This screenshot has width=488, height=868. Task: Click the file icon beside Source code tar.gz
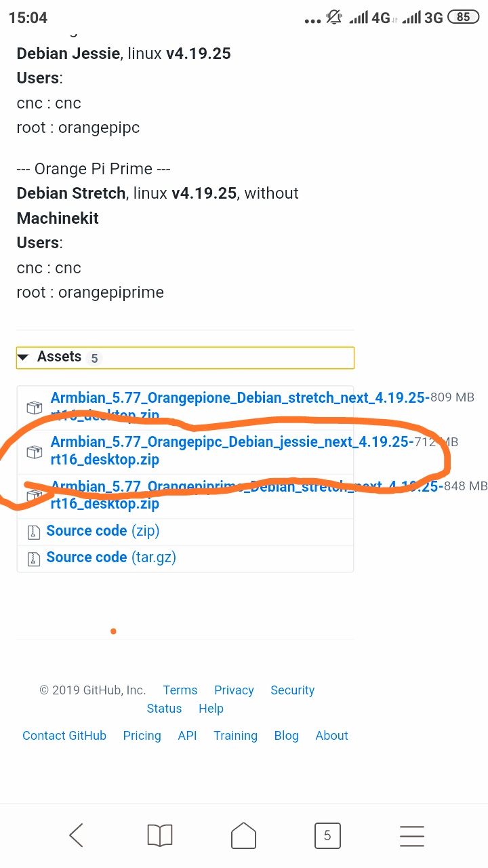[x=33, y=558]
